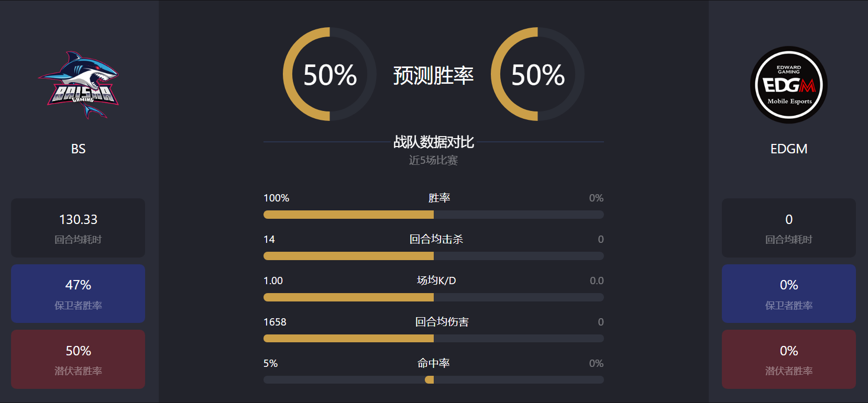Click the 回合均击杀 comparison bar
The image size is (868, 403).
tap(434, 256)
